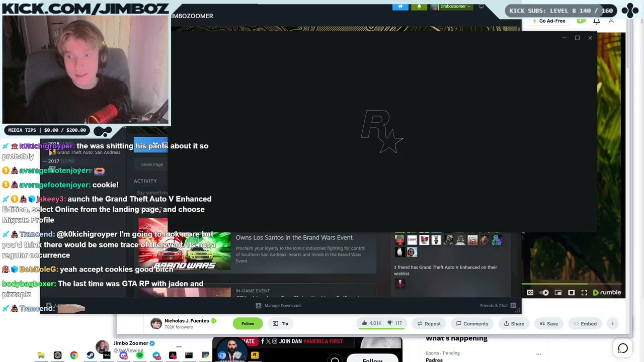Click the IN-GAME EVENT label in Steam
This screenshot has height=362, width=644.
coord(253,291)
